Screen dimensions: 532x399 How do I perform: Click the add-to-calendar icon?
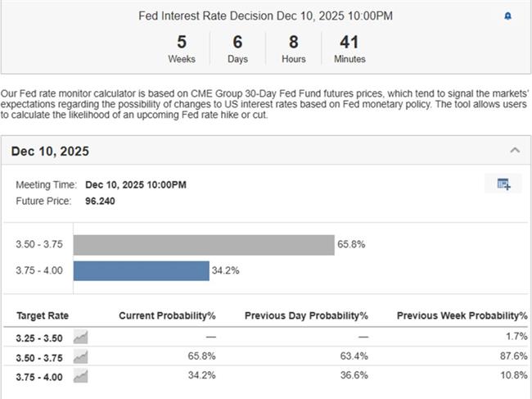tap(503, 184)
